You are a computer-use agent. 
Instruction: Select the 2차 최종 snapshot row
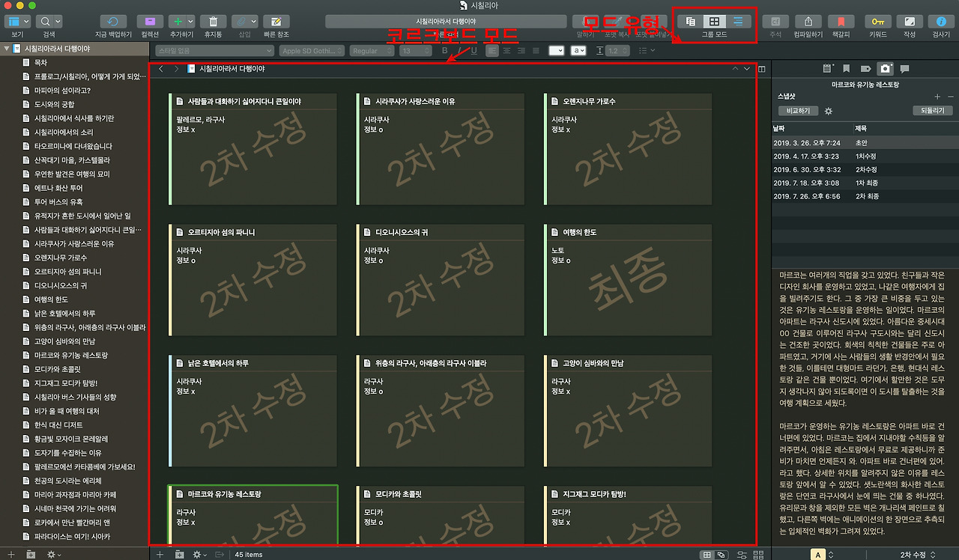coord(865,196)
